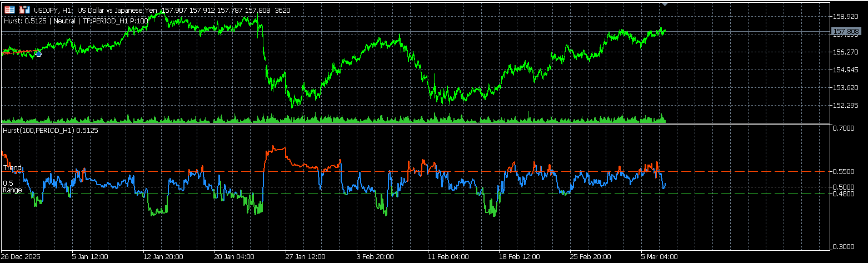
Task: Click the Trend level label
Action: pyautogui.click(x=12, y=168)
